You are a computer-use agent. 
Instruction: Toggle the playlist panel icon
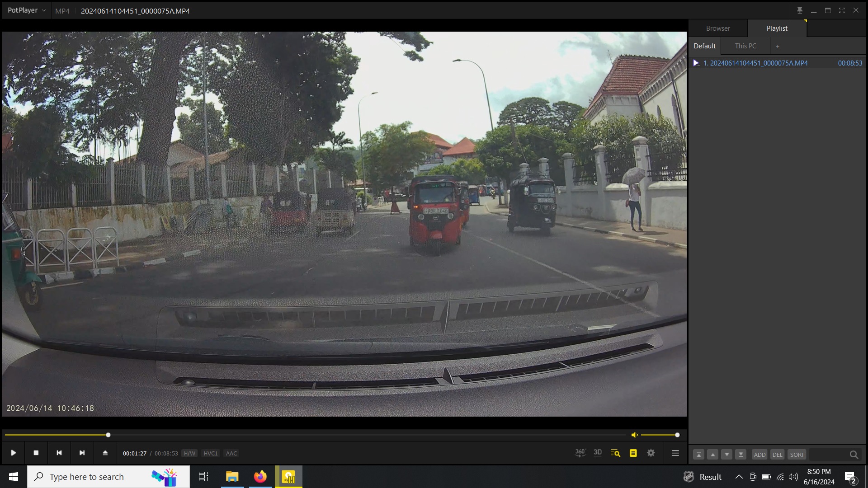tap(633, 453)
